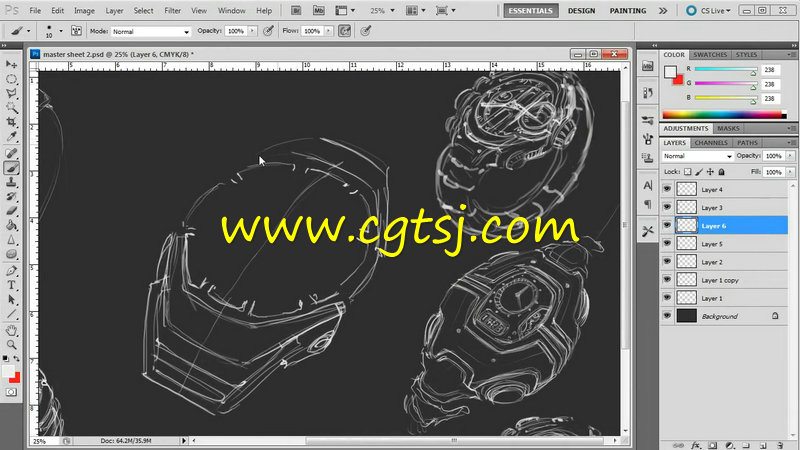Screen dimensions: 800x450
Task: Open the Image menu
Action: point(84,10)
